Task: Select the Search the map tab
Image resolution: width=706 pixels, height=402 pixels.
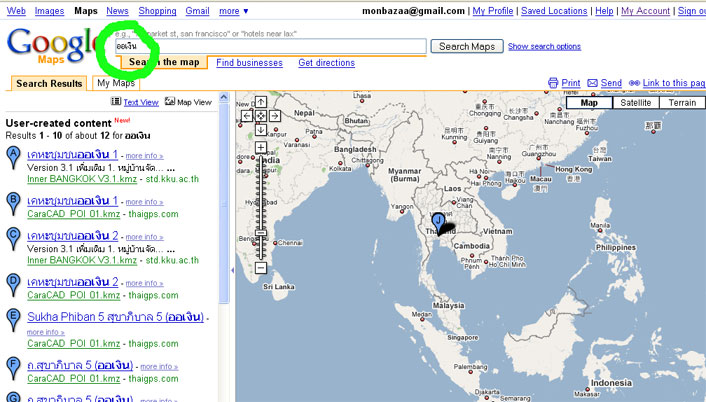Action: click(164, 62)
